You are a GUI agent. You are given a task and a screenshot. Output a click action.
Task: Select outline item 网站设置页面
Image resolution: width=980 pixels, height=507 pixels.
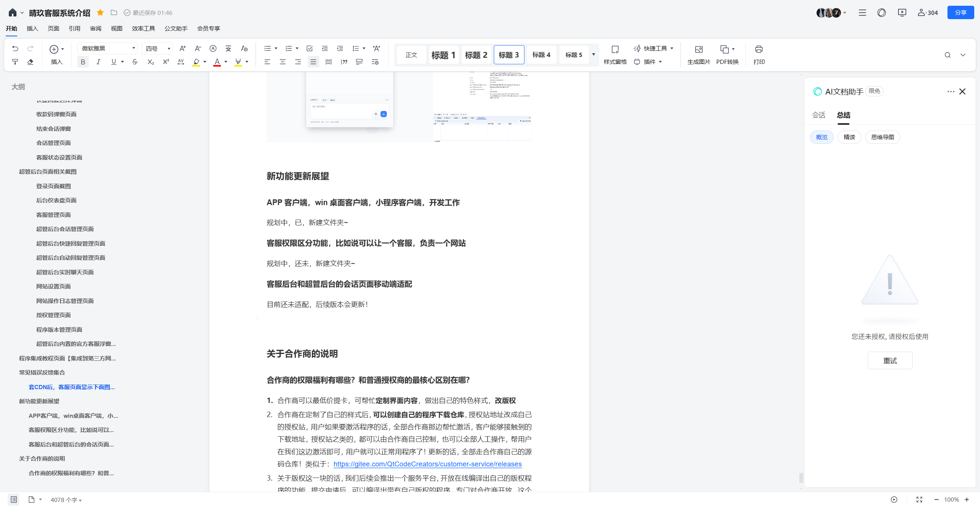click(54, 286)
